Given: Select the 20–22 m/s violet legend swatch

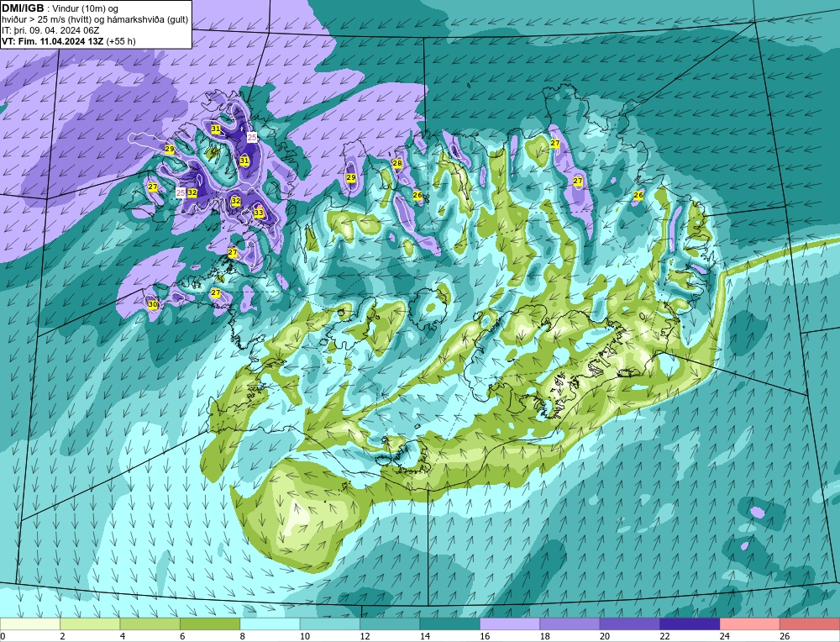Looking at the screenshot, I should point(630,624).
